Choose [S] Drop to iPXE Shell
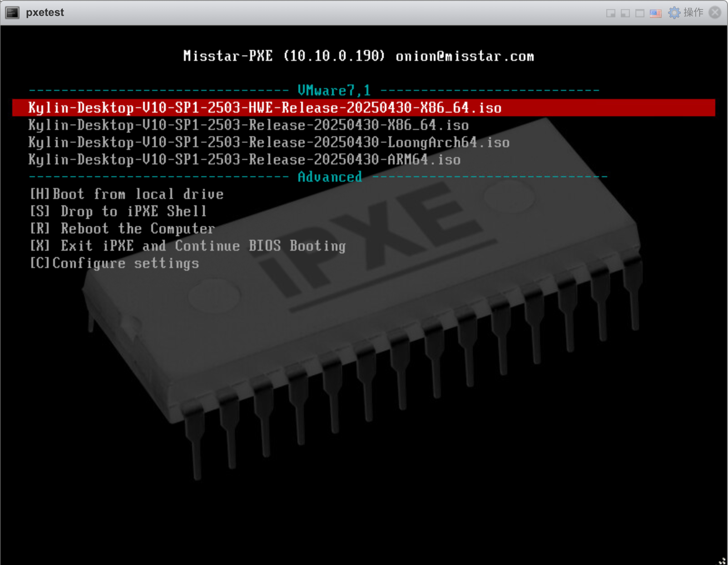The width and height of the screenshot is (728, 565). [119, 211]
